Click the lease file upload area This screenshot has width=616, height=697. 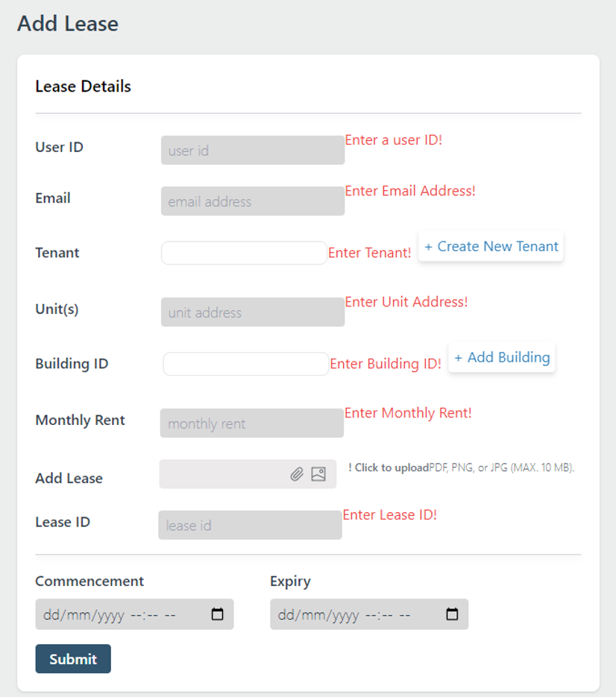pyautogui.click(x=224, y=474)
